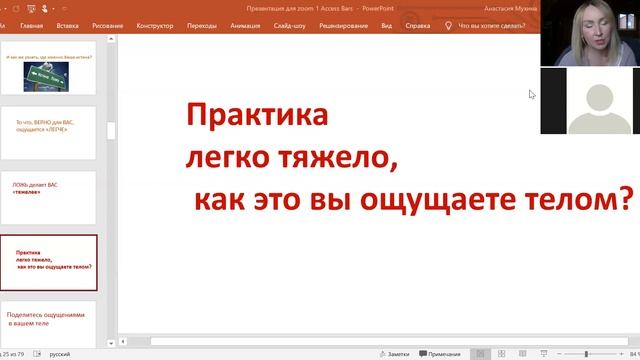Select slide thumbnail with green road sign image
Image resolution: width=640 pixels, height=360 pixels.
(x=48, y=68)
